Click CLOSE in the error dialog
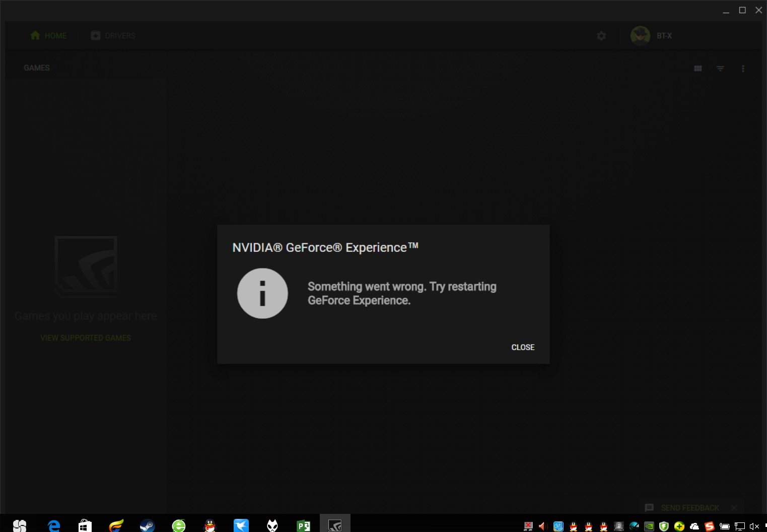This screenshot has height=532, width=767. tap(523, 347)
